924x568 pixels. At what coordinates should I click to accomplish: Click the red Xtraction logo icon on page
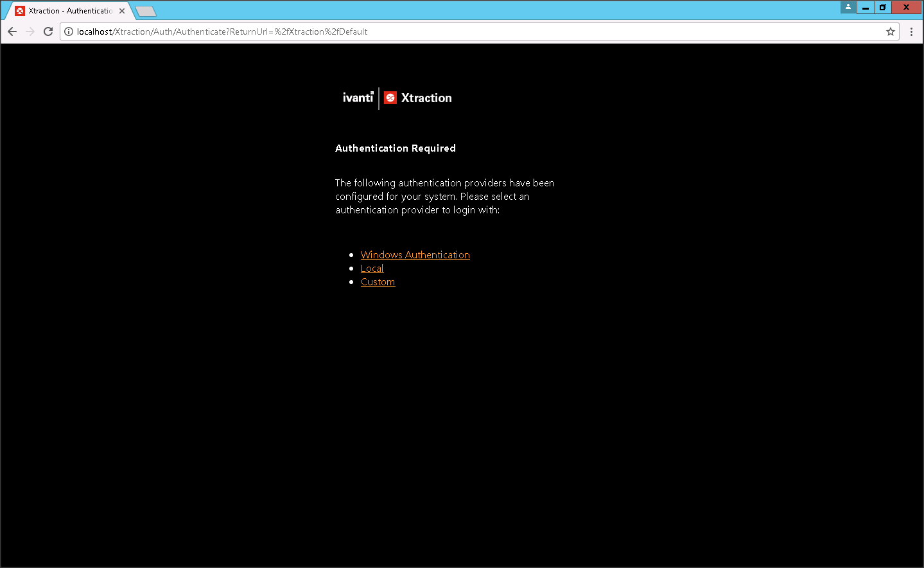pyautogui.click(x=390, y=98)
